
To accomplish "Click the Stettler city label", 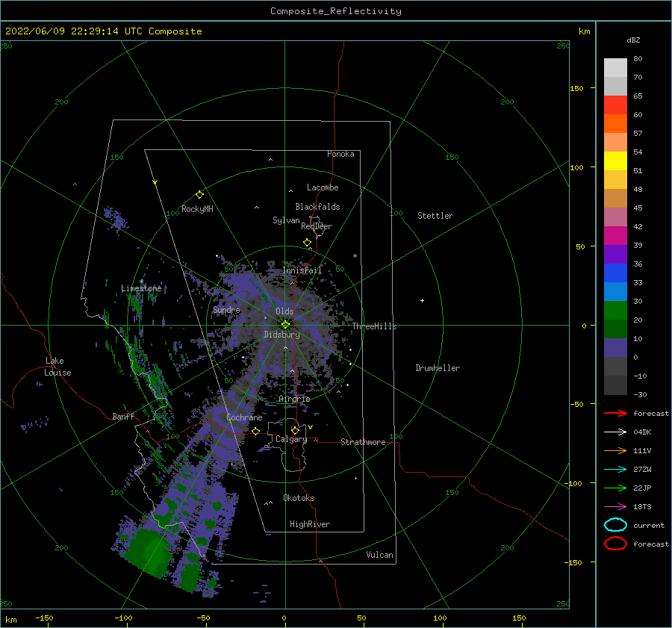I will [435, 216].
